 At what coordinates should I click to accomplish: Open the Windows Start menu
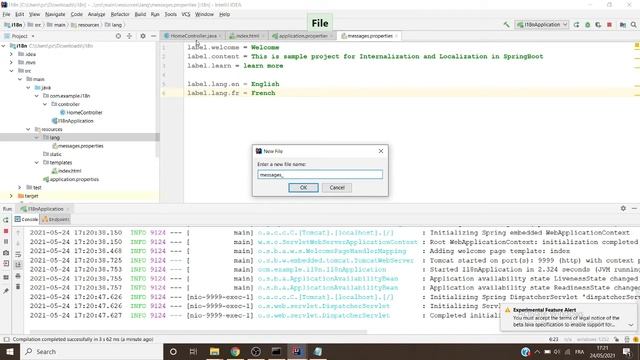(x=10, y=351)
